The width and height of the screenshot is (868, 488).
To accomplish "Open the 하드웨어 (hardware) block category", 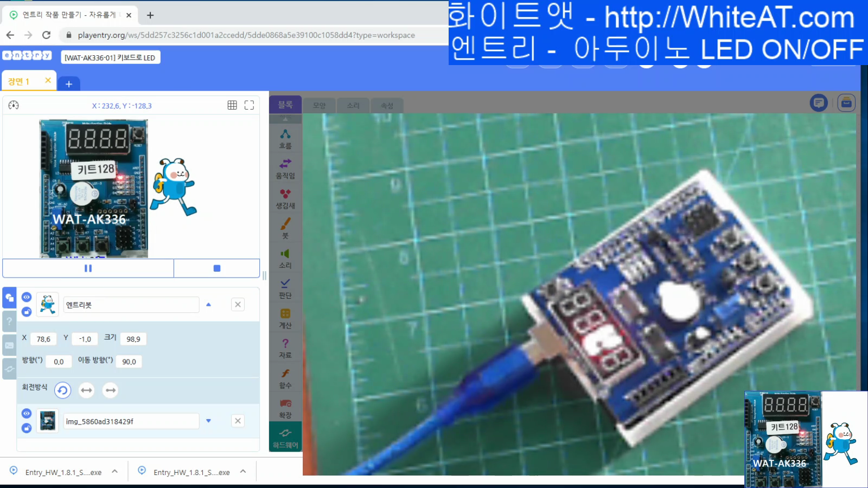I will pos(285,438).
